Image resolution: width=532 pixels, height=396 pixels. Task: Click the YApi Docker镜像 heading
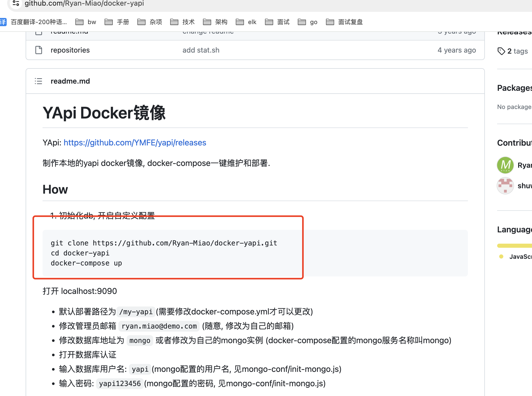[104, 113]
